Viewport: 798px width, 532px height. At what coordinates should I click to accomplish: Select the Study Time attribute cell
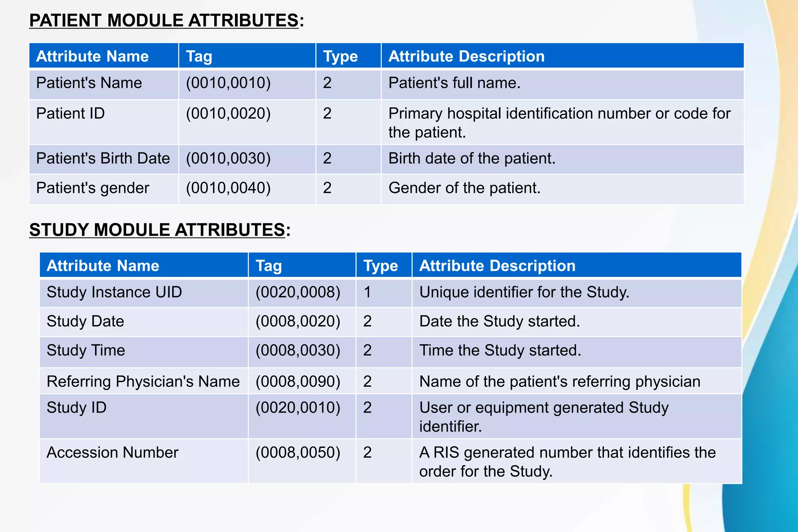pyautogui.click(x=86, y=351)
